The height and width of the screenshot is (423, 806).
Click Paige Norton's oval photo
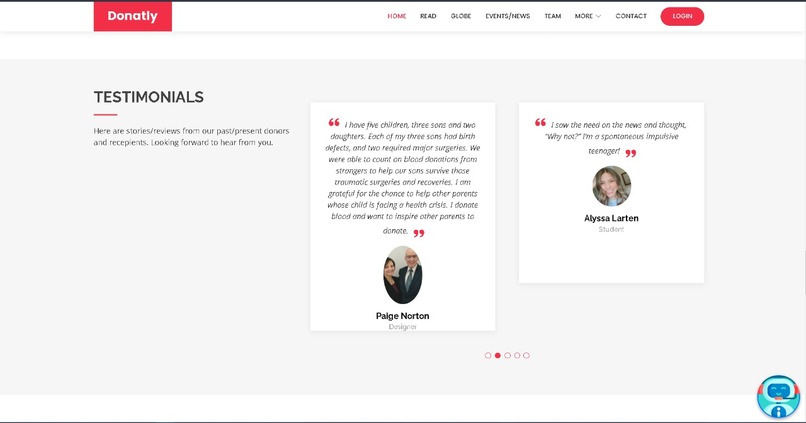pyautogui.click(x=402, y=274)
